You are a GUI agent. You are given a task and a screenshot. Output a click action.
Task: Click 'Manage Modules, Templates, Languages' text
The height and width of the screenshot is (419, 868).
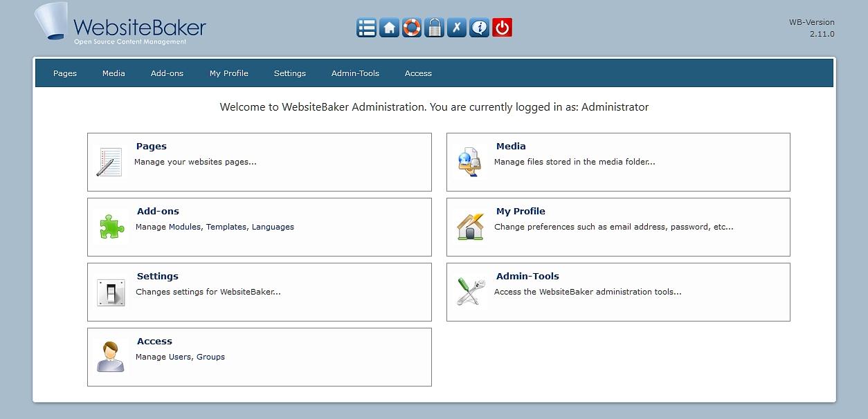tap(215, 227)
